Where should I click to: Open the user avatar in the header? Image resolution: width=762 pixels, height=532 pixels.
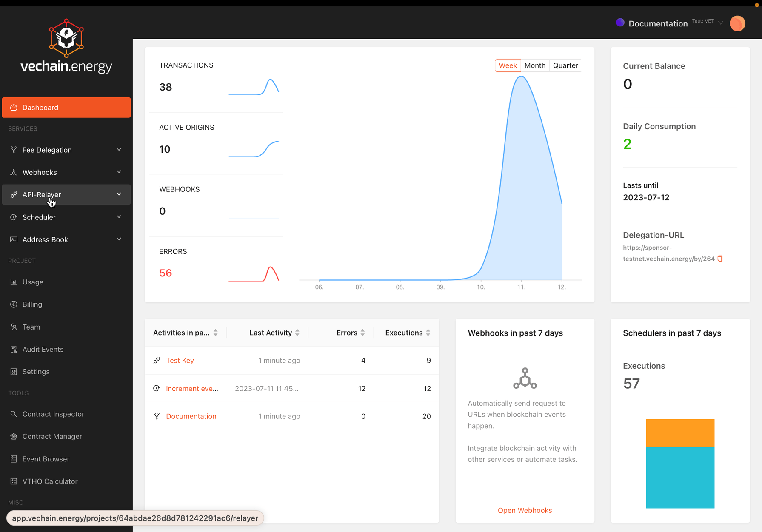tap(737, 23)
